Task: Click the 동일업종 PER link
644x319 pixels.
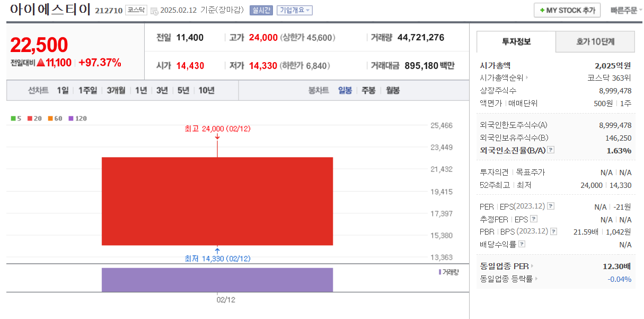Action: pyautogui.click(x=504, y=266)
